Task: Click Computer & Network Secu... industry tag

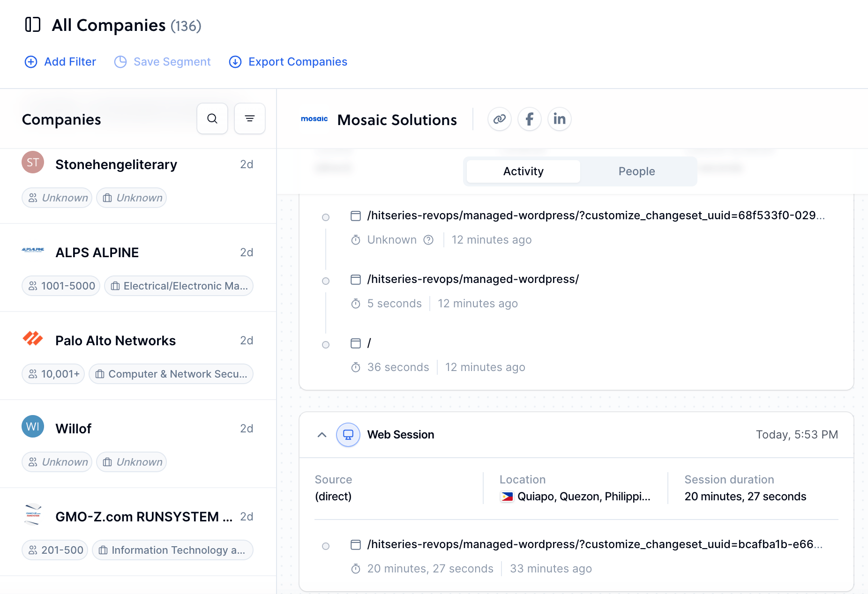Action: click(171, 374)
